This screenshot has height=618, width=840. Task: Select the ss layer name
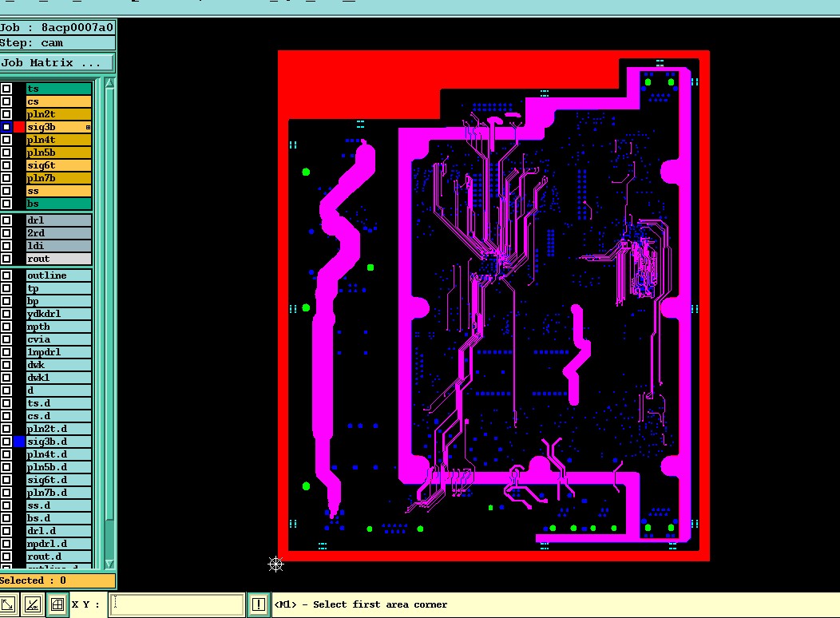59,191
